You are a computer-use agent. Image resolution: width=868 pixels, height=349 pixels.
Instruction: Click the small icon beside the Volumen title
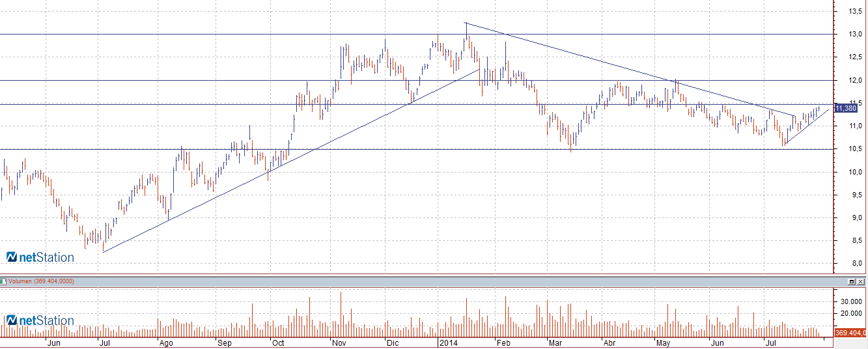pos(3,281)
